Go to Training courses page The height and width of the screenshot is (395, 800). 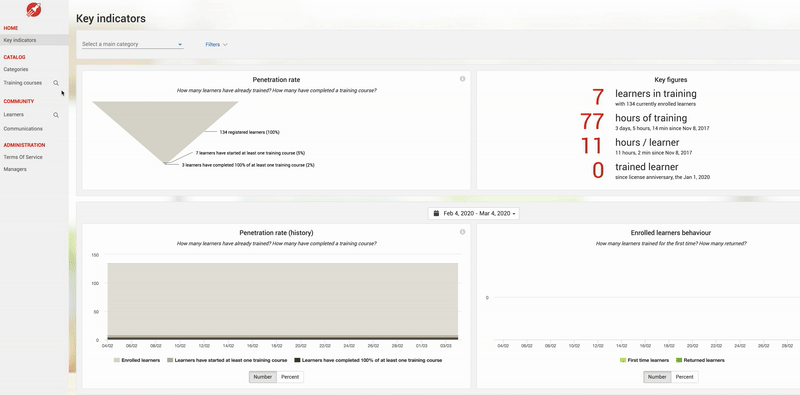(x=22, y=83)
